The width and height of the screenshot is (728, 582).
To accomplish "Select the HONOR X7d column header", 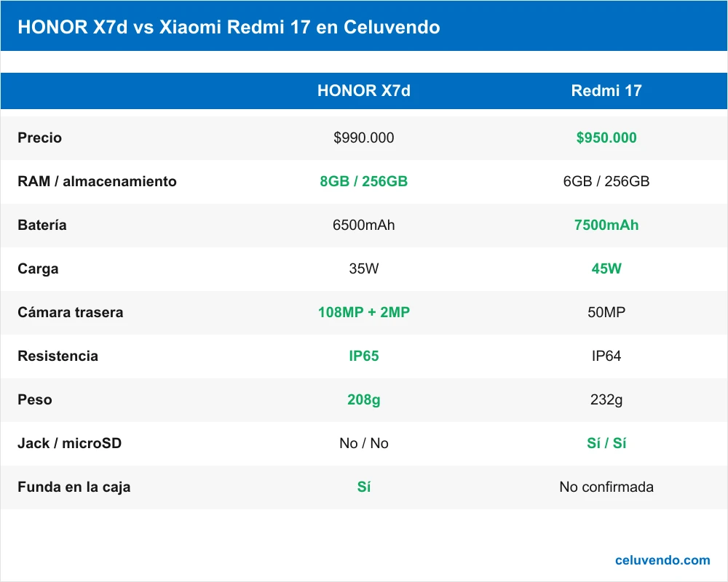I will [363, 90].
